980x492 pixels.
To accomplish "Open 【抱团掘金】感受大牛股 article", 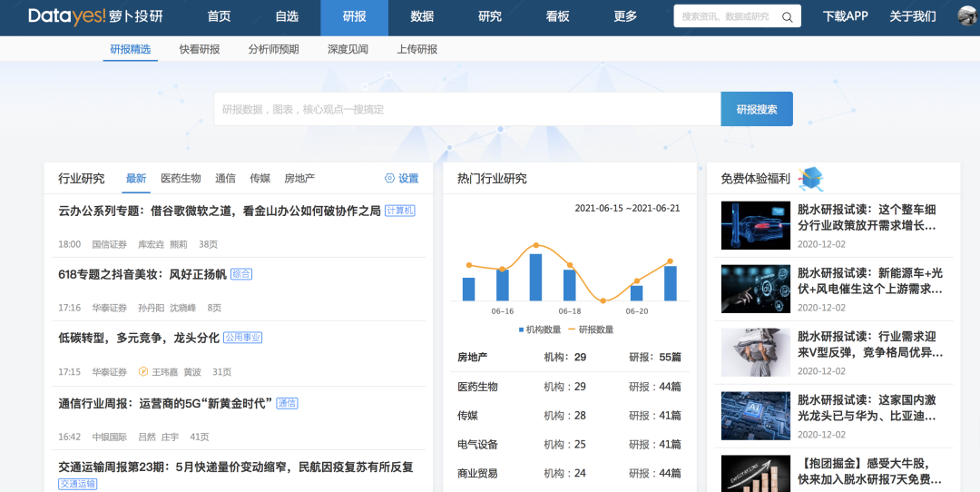I will [869, 472].
